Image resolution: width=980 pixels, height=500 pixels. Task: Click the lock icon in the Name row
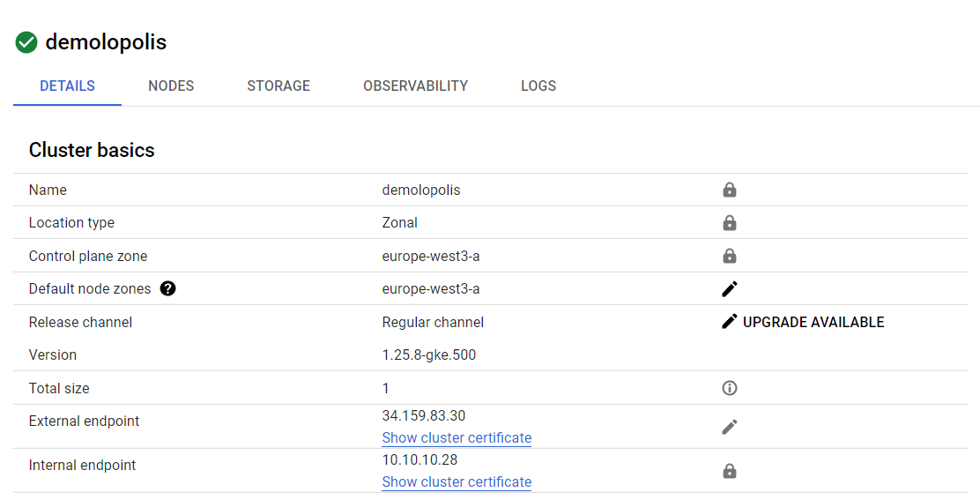(x=729, y=190)
